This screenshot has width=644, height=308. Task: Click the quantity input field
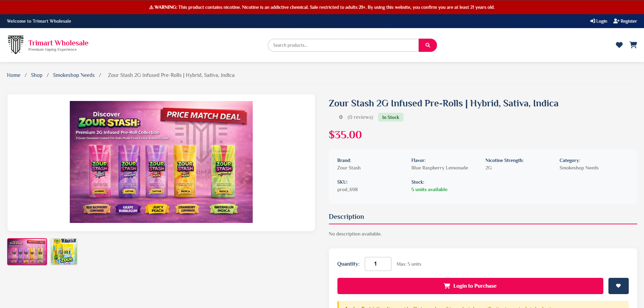pyautogui.click(x=378, y=264)
